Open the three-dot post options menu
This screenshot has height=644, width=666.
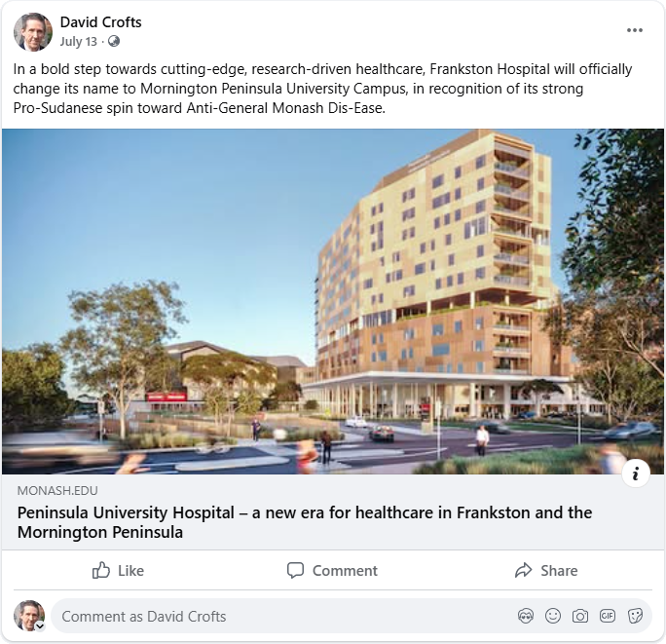coord(635,30)
